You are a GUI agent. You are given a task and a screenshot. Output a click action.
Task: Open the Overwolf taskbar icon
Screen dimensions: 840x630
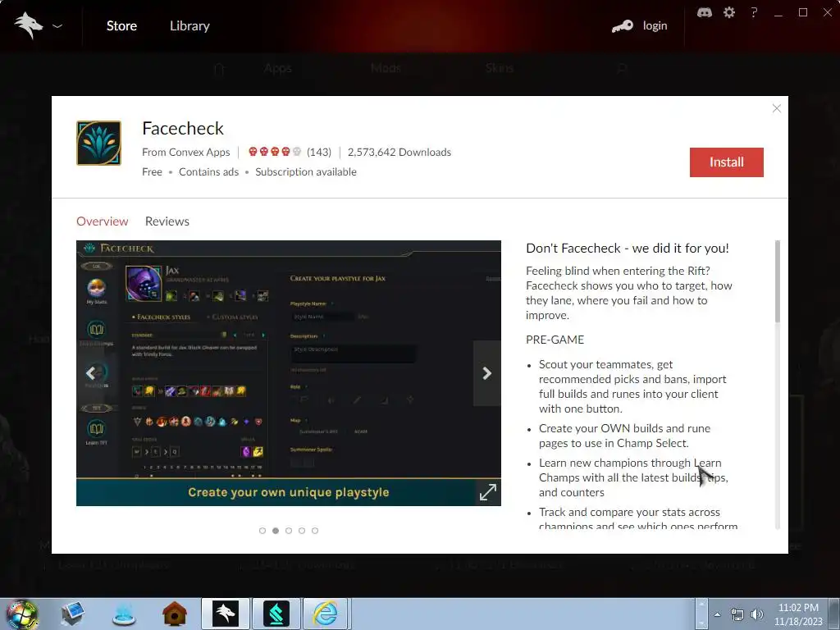[x=225, y=614]
